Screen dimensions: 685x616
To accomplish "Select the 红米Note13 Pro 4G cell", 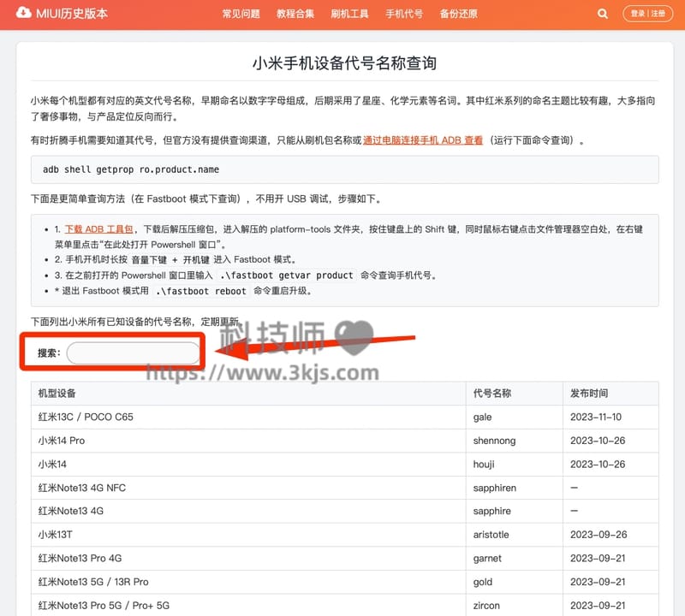I will tap(248, 558).
